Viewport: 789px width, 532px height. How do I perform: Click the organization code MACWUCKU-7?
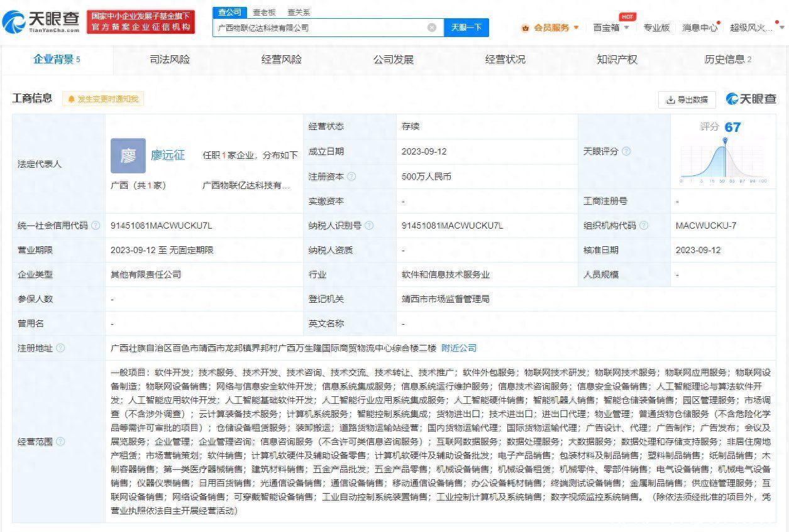click(706, 225)
